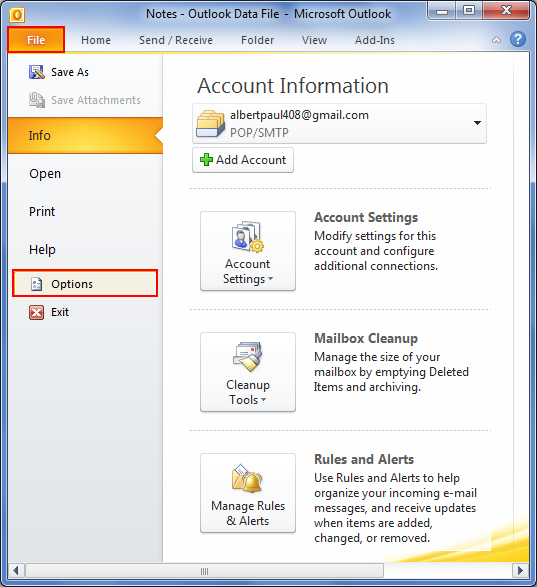Screen dimensions: 537x587
Task: Click the Save As disk icon
Action: (37, 72)
